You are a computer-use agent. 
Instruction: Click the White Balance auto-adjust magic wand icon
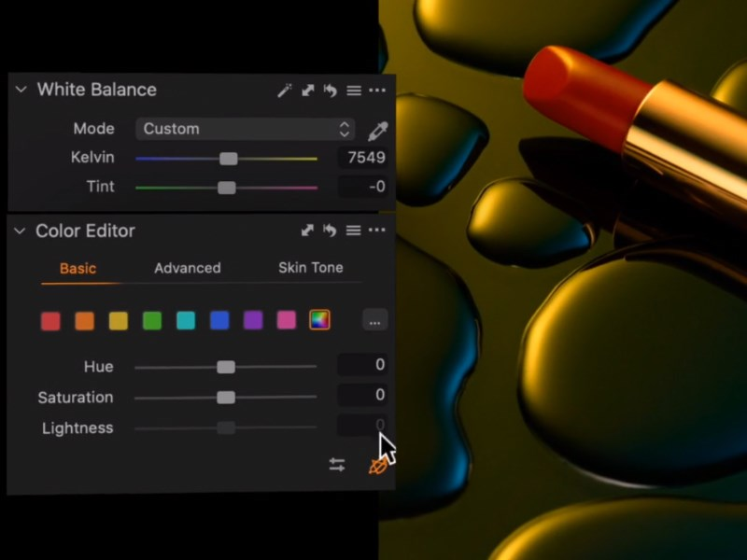pyautogui.click(x=285, y=90)
